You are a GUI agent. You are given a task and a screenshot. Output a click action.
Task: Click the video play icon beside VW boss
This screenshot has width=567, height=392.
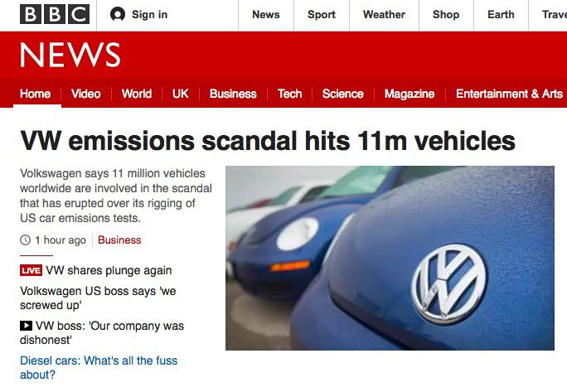coord(27,327)
